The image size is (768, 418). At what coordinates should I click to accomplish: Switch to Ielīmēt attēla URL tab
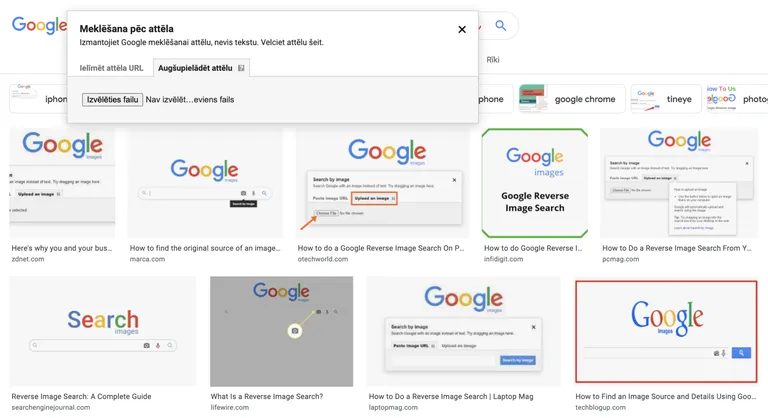click(111, 68)
